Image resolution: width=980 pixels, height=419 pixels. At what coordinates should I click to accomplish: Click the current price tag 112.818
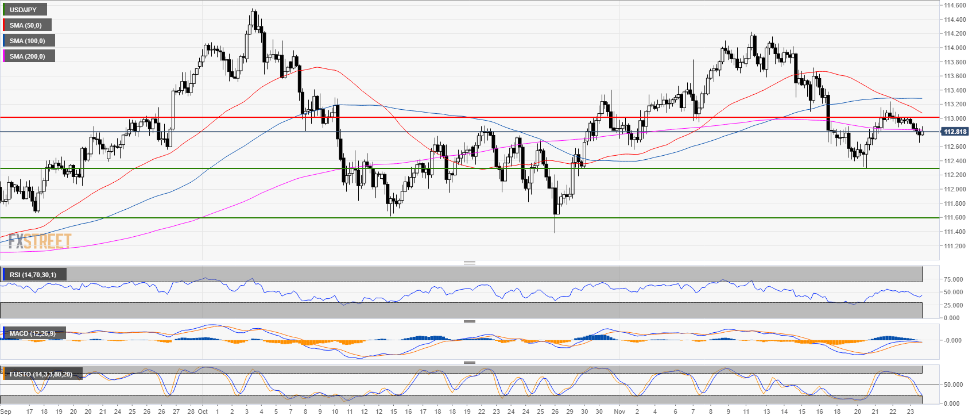click(x=955, y=132)
